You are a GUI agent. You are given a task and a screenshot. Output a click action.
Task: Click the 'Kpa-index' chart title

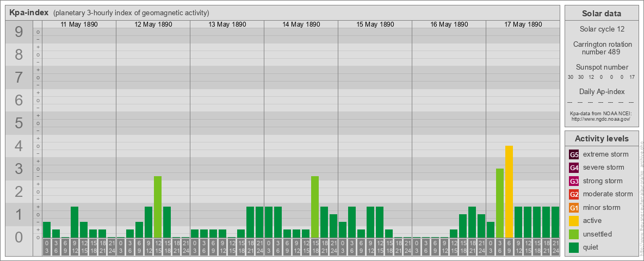(x=29, y=13)
